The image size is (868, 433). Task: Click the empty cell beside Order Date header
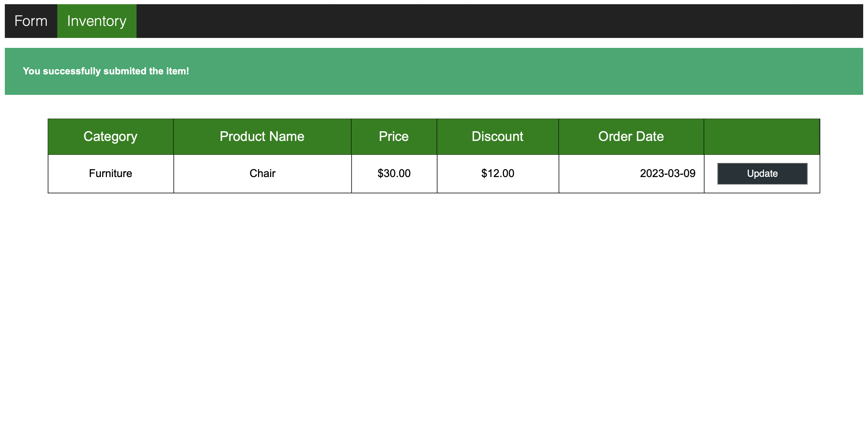click(x=762, y=136)
